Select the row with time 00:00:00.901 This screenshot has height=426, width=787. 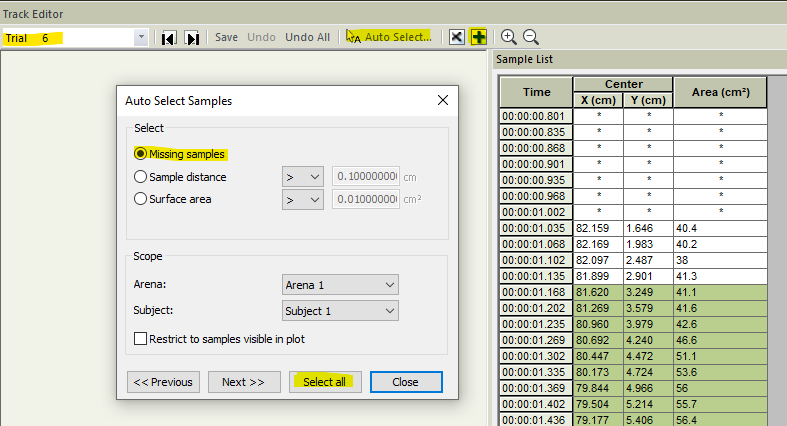[633, 164]
